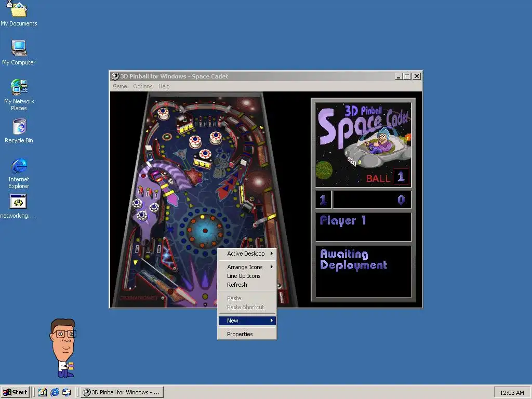
Task: Open Properties from the context menu
Action: click(247, 334)
